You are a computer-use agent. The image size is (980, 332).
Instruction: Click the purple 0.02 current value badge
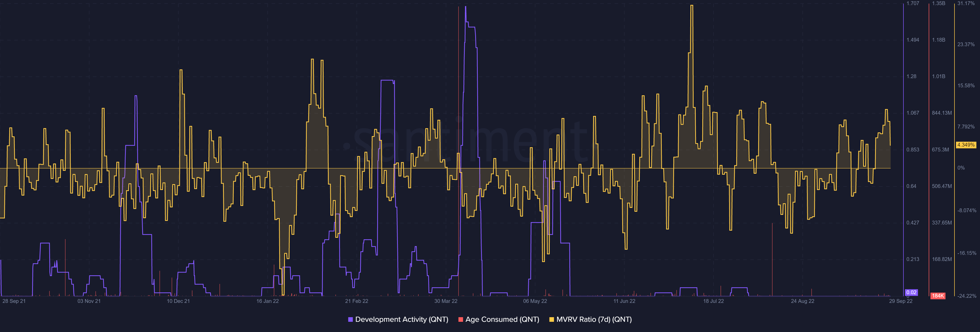(x=911, y=292)
